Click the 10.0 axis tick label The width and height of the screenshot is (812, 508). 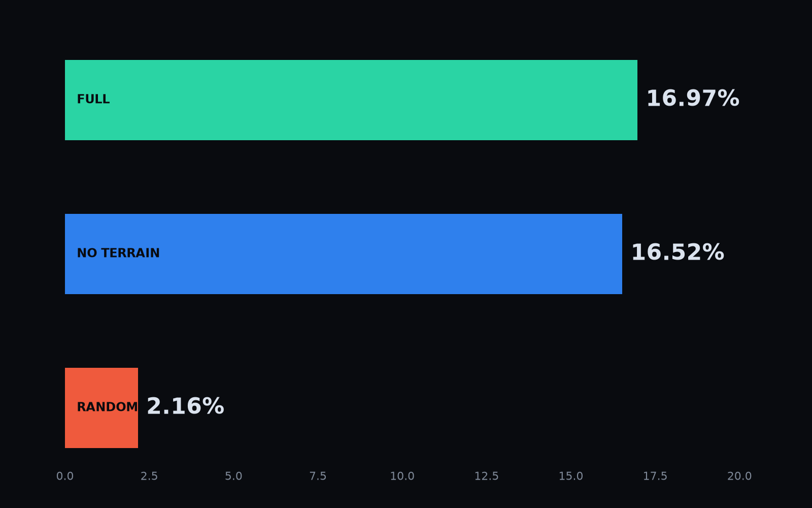[x=402, y=477]
